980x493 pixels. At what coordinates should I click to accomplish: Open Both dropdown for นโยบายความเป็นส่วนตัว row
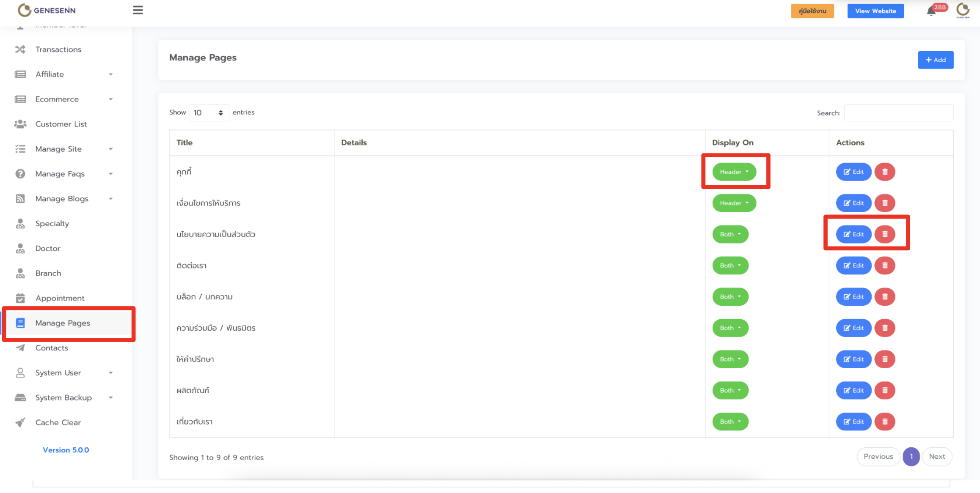coord(730,234)
